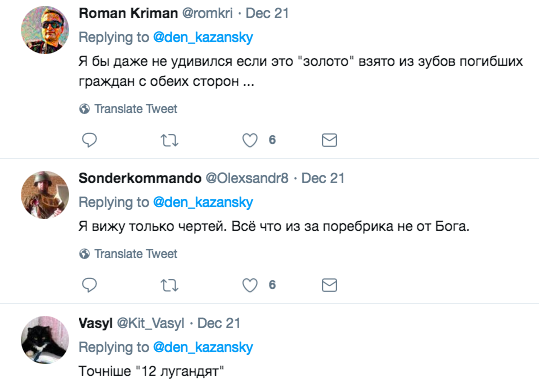The height and width of the screenshot is (386, 539).
Task: Open @den_kazansky mention in Sonderkommando's reply
Action: coord(203,202)
